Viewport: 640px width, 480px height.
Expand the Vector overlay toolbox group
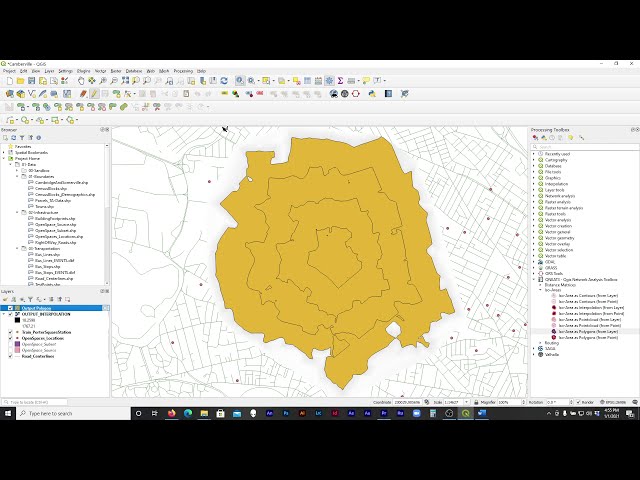tap(533, 244)
